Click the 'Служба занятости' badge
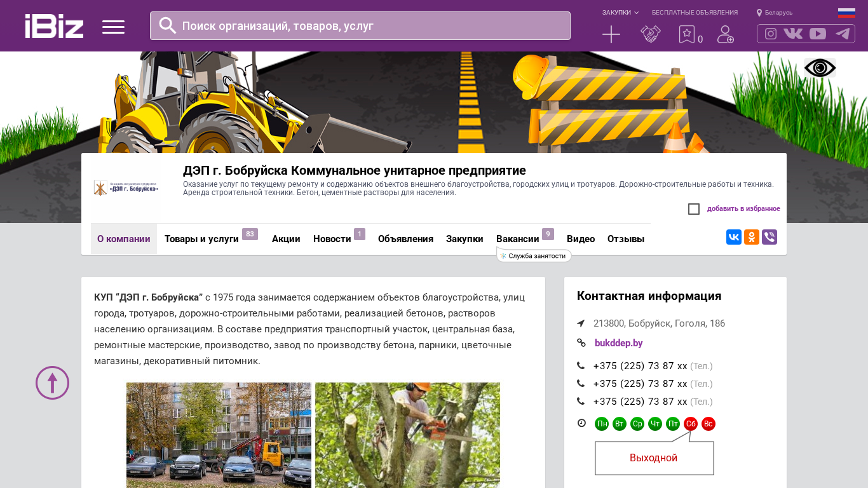The height and width of the screenshot is (488, 868). pos(534,256)
